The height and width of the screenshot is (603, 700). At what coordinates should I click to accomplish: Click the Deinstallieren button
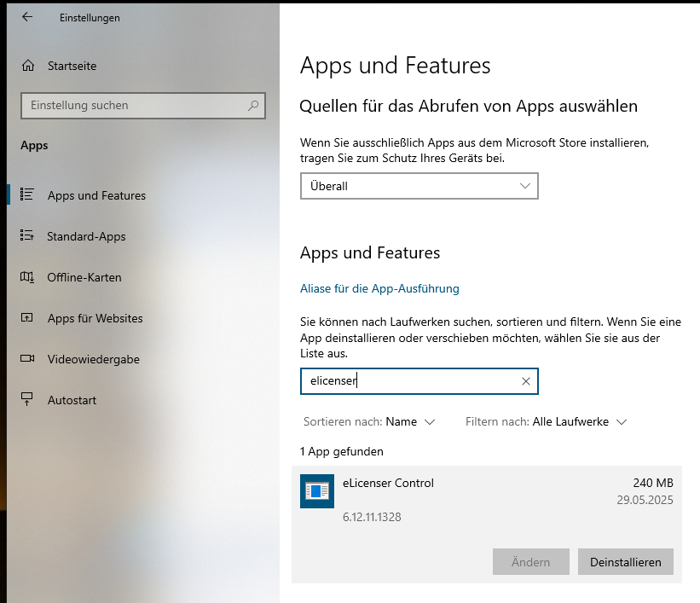[626, 562]
